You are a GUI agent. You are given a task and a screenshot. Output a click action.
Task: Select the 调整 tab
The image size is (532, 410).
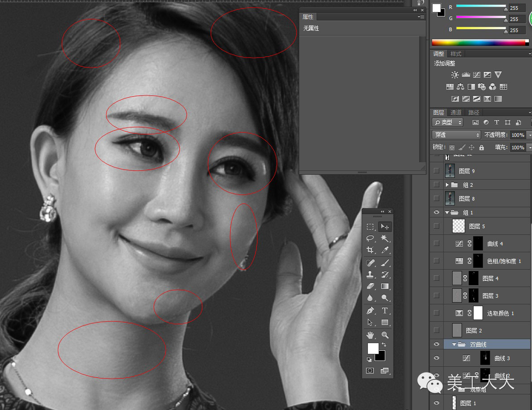point(438,54)
